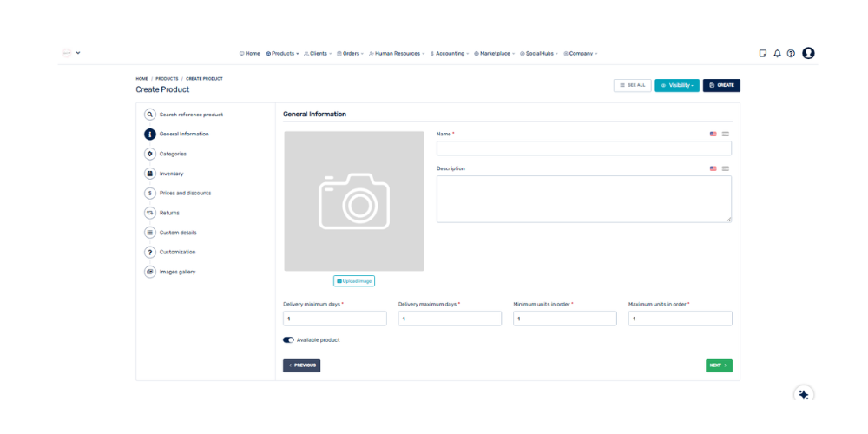Open the help question mark icon
The image size is (868, 434).
click(x=791, y=53)
